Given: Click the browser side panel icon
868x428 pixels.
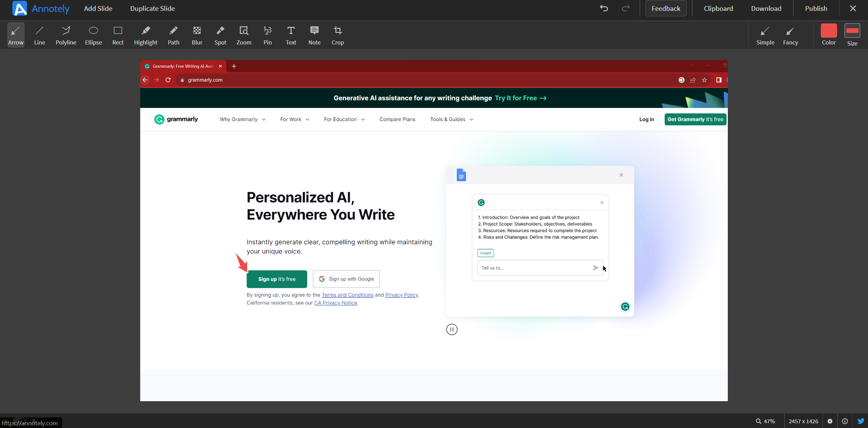Looking at the screenshot, I should (x=719, y=80).
